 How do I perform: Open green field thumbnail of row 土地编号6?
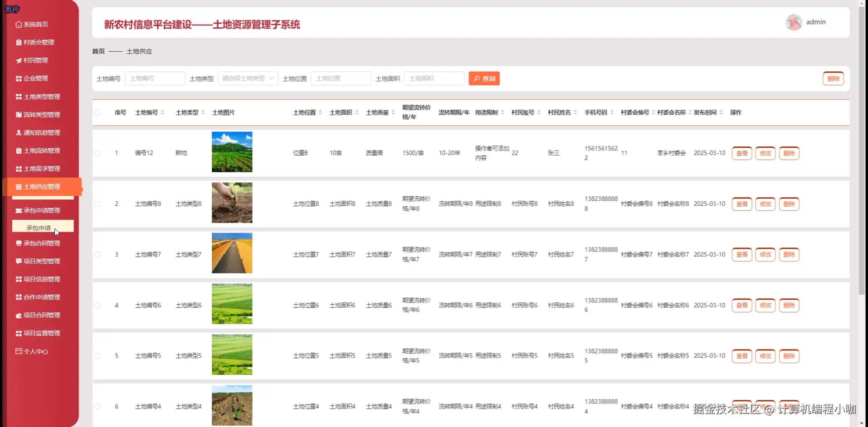[x=232, y=304]
